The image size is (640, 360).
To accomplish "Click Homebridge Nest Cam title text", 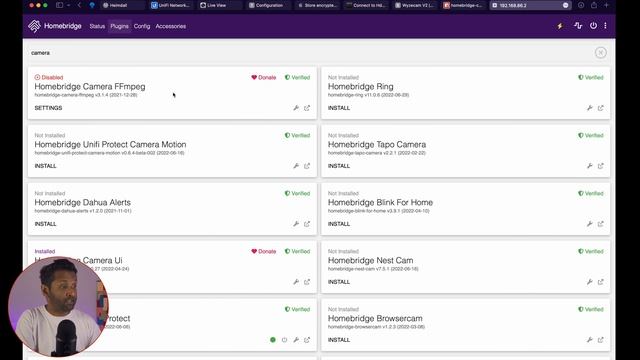I will pyautogui.click(x=370, y=260).
